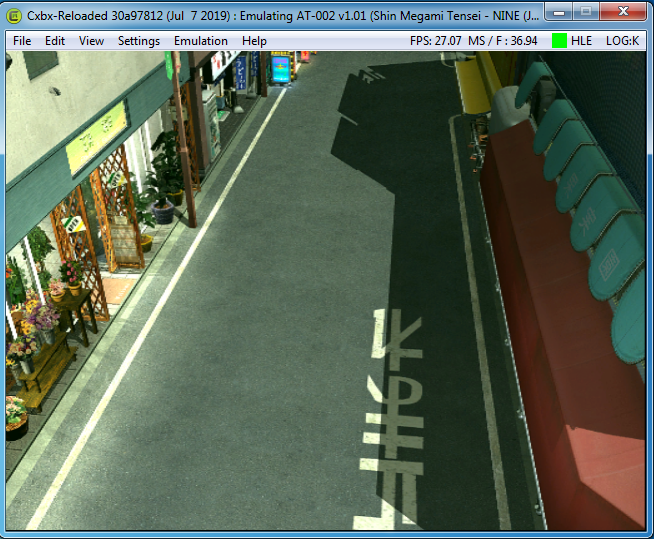Click the LOG:K status label

[x=622, y=41]
